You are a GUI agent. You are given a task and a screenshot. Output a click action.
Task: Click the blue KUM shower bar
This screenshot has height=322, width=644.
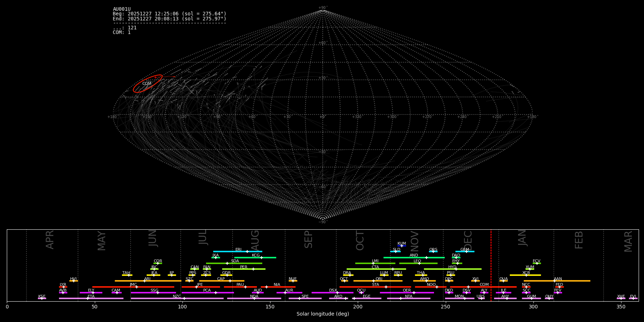click(x=402, y=246)
